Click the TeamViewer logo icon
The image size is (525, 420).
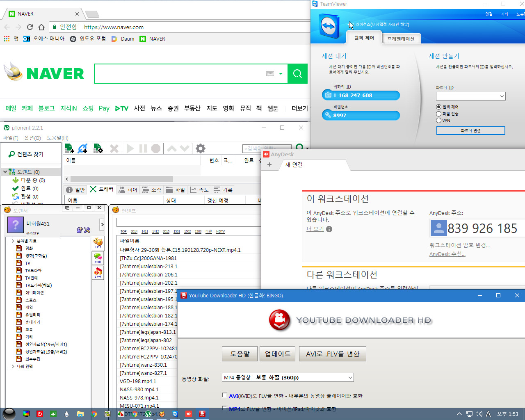(x=329, y=27)
